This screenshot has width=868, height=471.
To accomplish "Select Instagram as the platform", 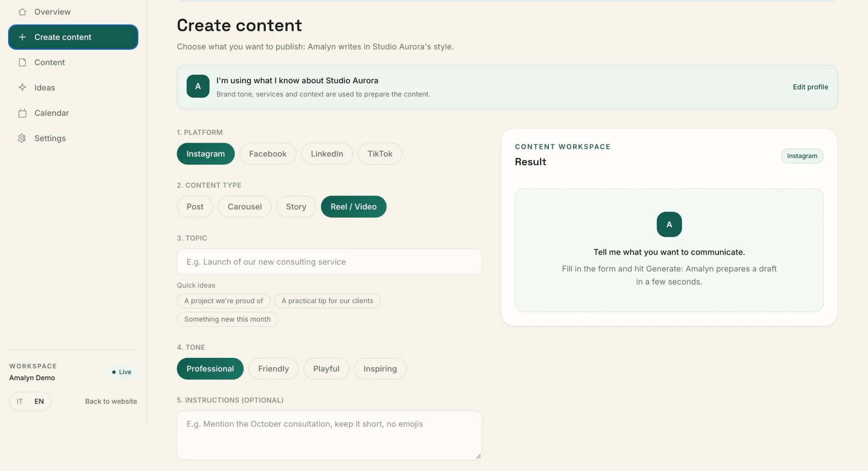I will [206, 154].
